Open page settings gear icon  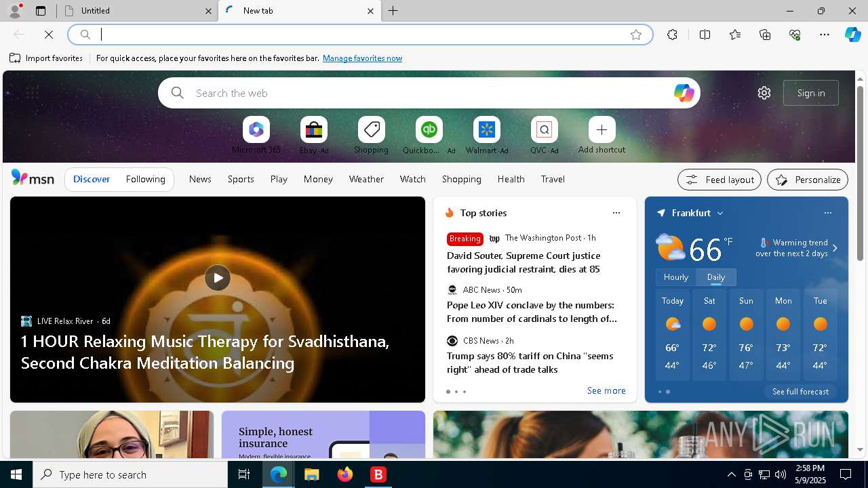[764, 93]
